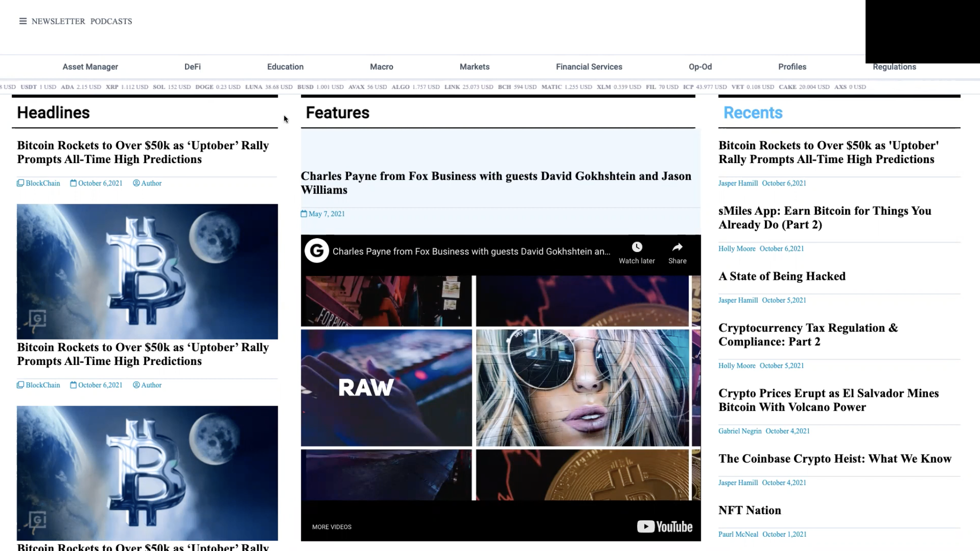
Task: Click the Gabriel Negrin author link
Action: (x=740, y=431)
